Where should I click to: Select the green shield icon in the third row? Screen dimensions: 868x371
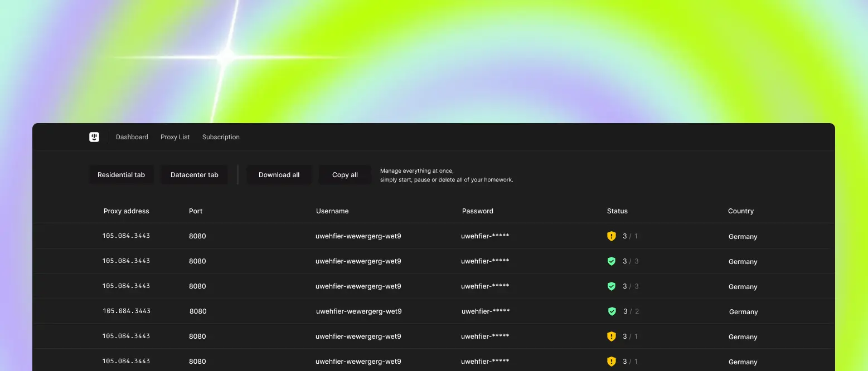612,286
